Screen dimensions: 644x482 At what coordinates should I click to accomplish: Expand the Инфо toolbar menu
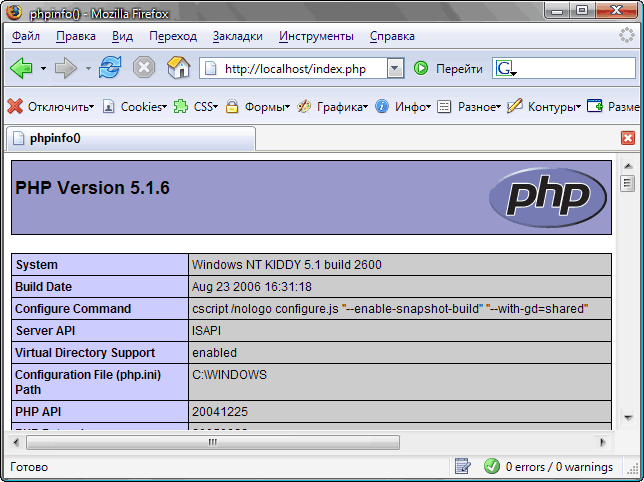pos(413,107)
